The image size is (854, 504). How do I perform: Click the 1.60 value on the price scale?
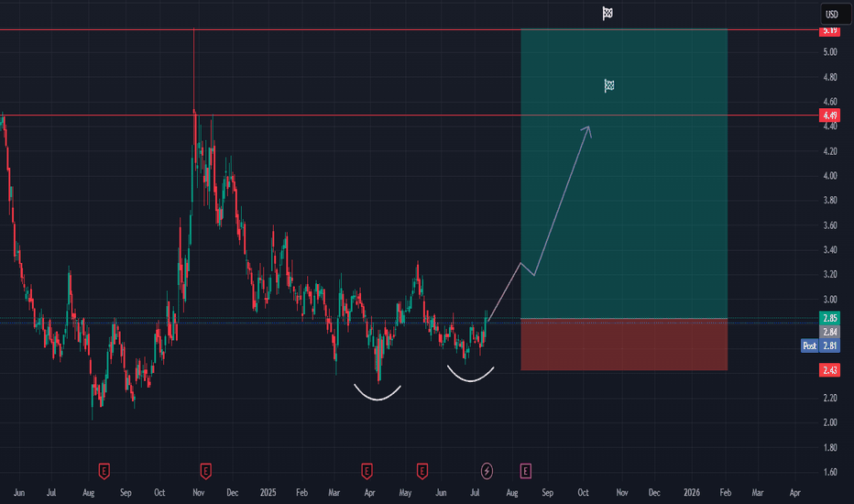[830, 473]
